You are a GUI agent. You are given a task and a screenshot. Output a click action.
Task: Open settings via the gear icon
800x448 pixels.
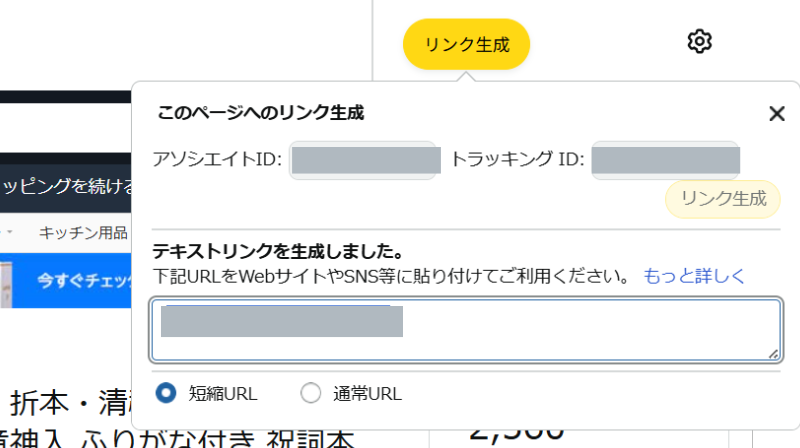[699, 41]
